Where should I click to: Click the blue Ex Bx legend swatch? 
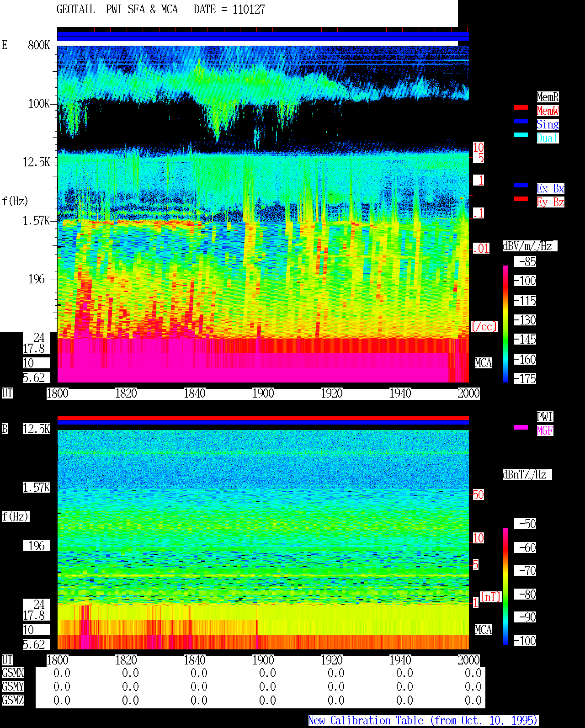click(521, 185)
